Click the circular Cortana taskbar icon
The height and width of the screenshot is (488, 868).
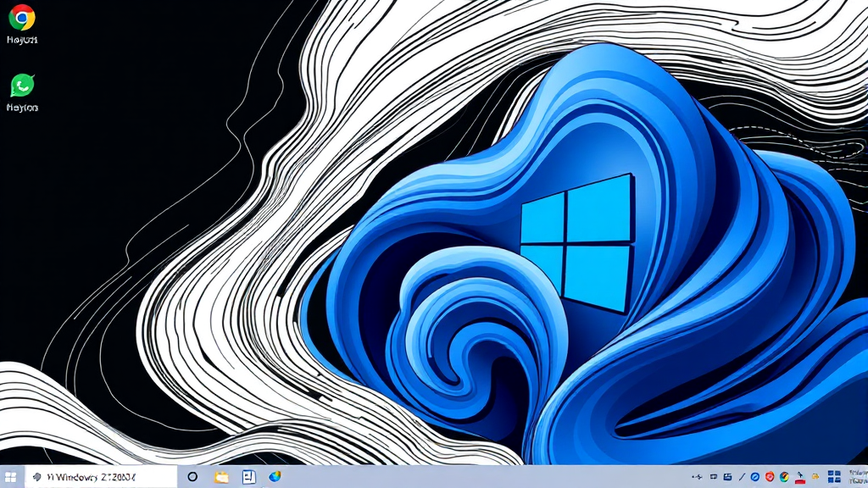192,477
